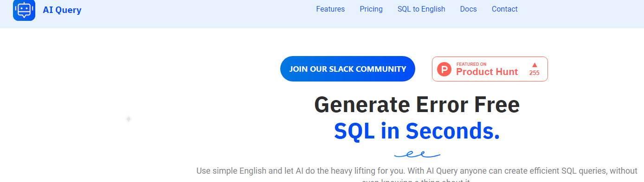Click the 255 upvote count

coord(534,73)
